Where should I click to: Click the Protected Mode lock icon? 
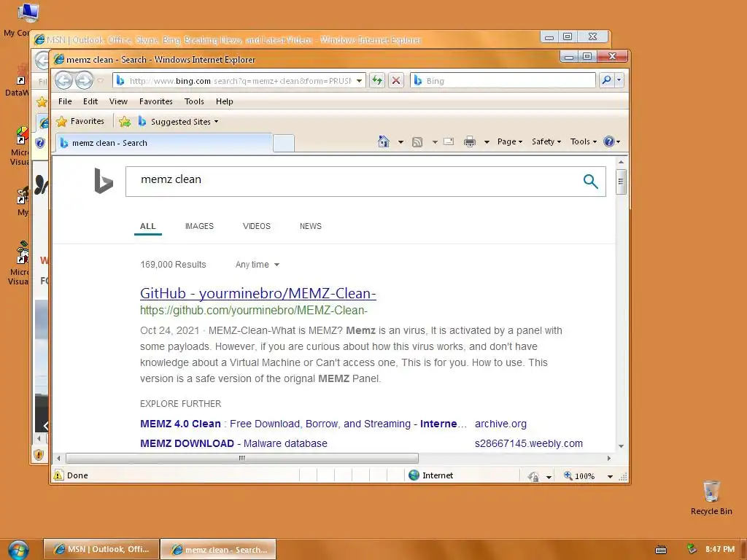click(x=533, y=475)
